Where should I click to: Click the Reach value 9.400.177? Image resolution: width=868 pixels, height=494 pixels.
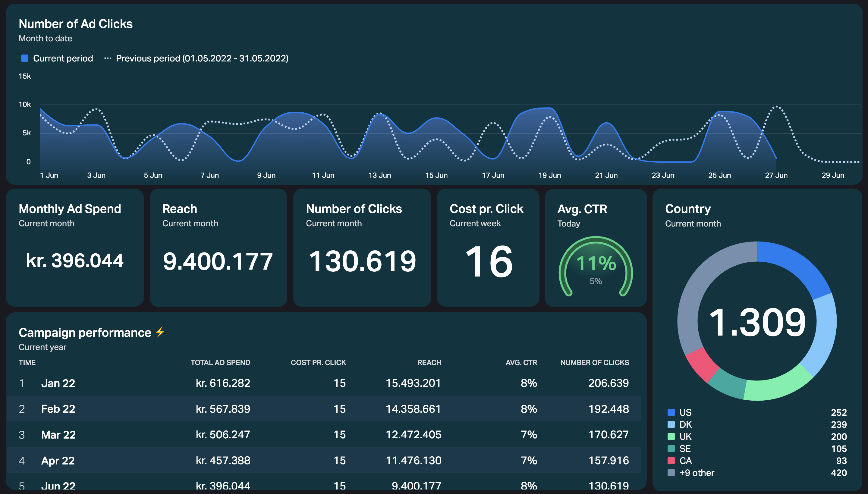click(x=218, y=261)
